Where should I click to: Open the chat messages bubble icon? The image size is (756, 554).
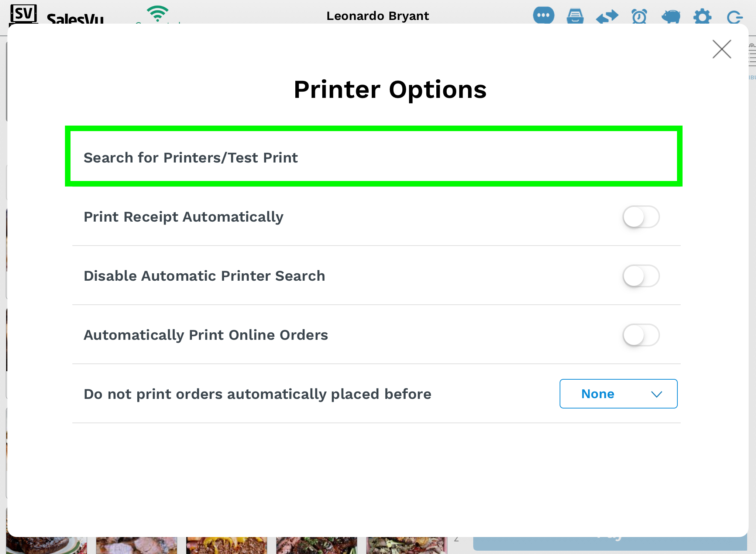click(543, 16)
